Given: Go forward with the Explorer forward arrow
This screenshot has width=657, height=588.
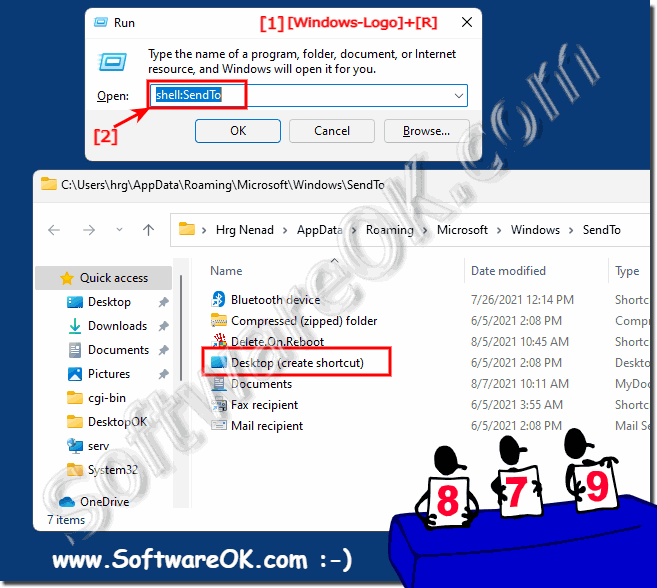Looking at the screenshot, I should (x=89, y=230).
